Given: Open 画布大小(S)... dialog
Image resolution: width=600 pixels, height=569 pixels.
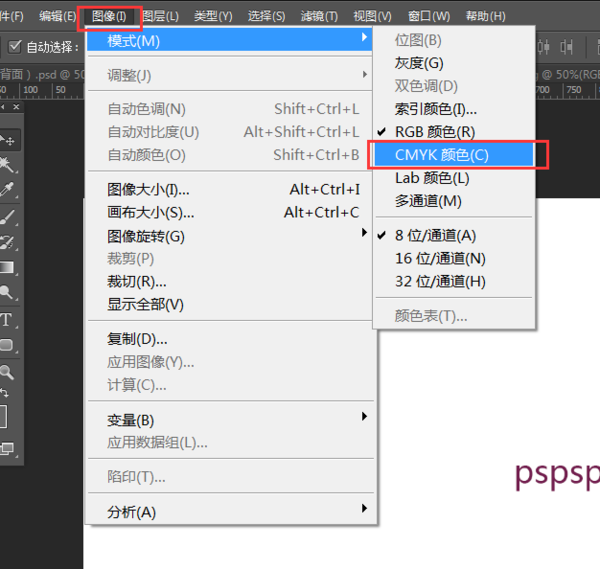Looking at the screenshot, I should [230, 212].
